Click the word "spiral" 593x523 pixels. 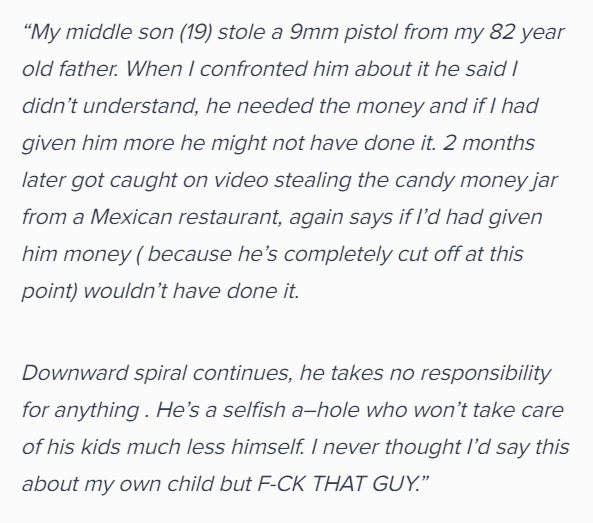[x=160, y=374]
